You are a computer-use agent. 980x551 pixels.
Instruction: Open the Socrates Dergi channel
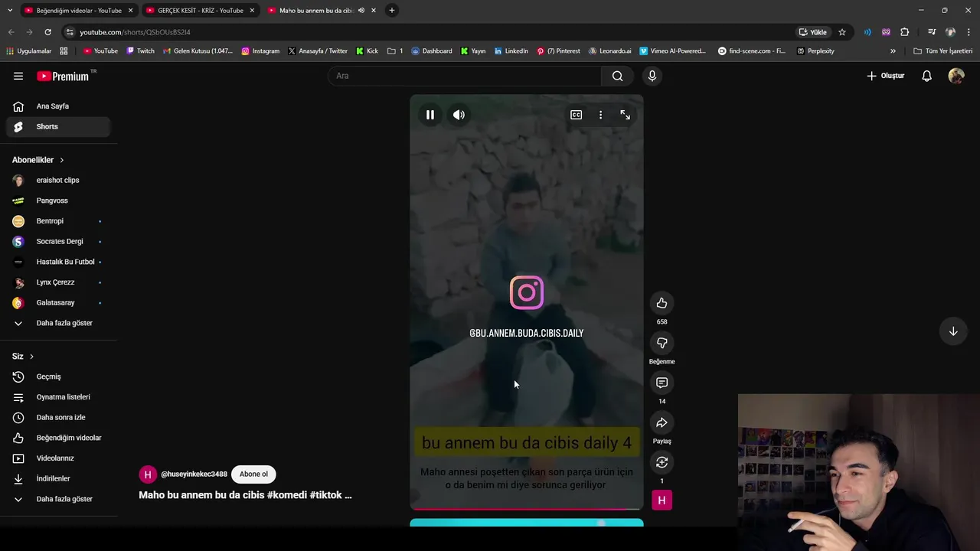coord(58,241)
